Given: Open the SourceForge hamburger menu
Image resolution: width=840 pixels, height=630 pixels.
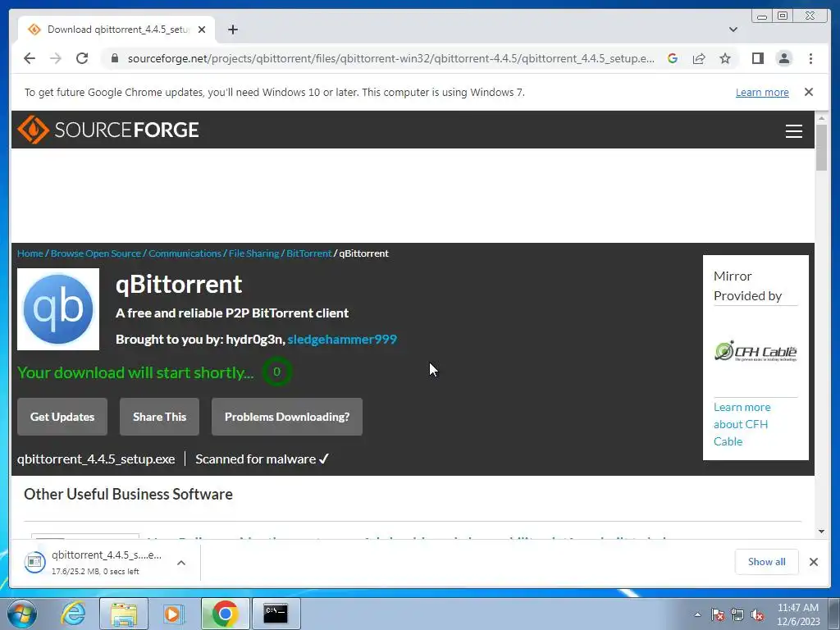Looking at the screenshot, I should tap(793, 130).
